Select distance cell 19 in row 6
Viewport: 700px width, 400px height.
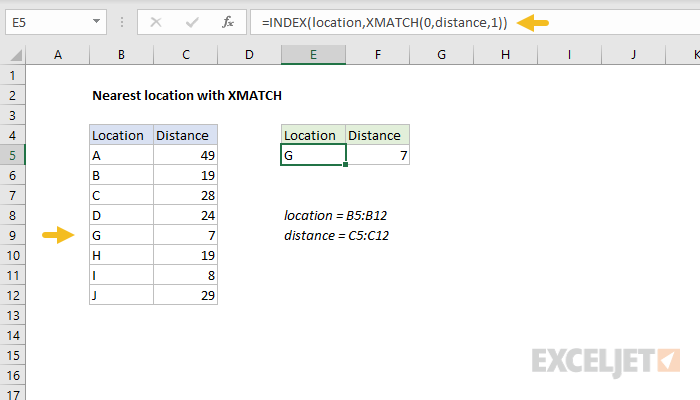pyautogui.click(x=186, y=175)
